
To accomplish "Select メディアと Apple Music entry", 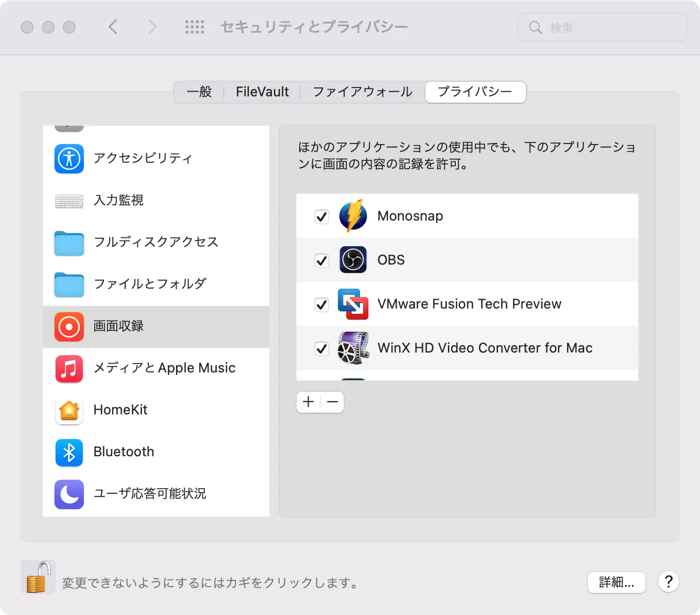I will coord(156,369).
